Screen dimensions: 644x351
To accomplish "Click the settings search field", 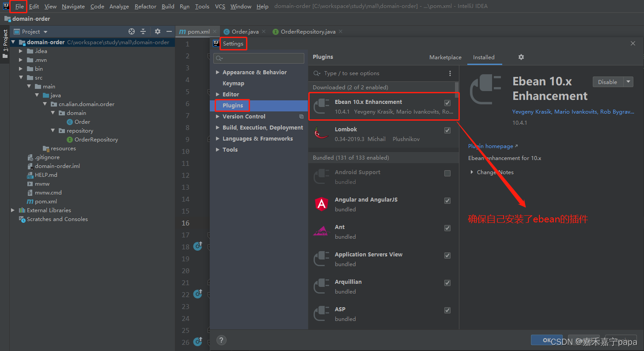I will click(x=259, y=58).
